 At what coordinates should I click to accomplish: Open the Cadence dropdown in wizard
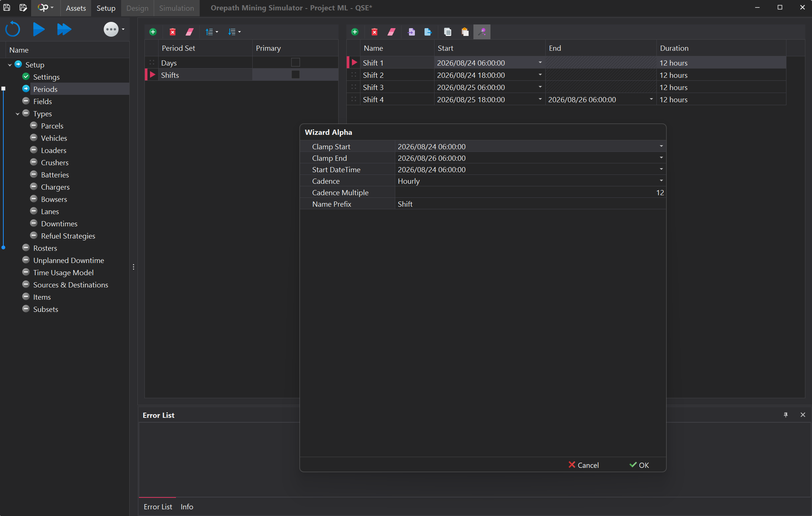661,181
